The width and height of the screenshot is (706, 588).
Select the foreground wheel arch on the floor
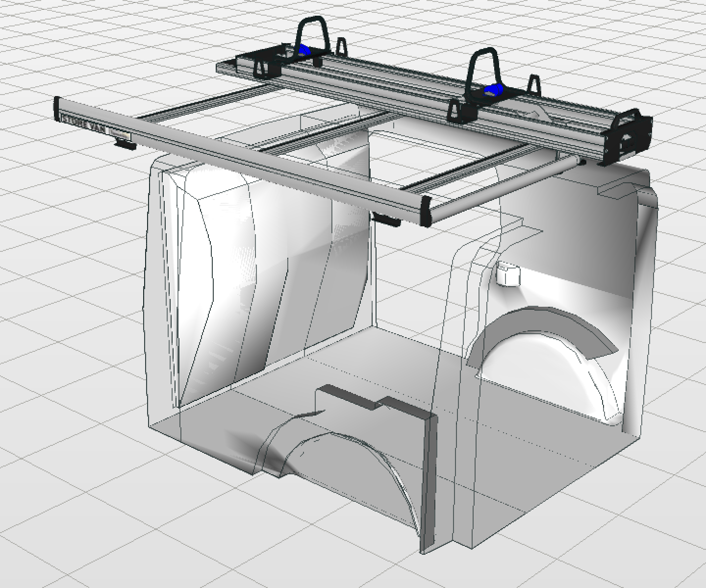tap(343, 461)
